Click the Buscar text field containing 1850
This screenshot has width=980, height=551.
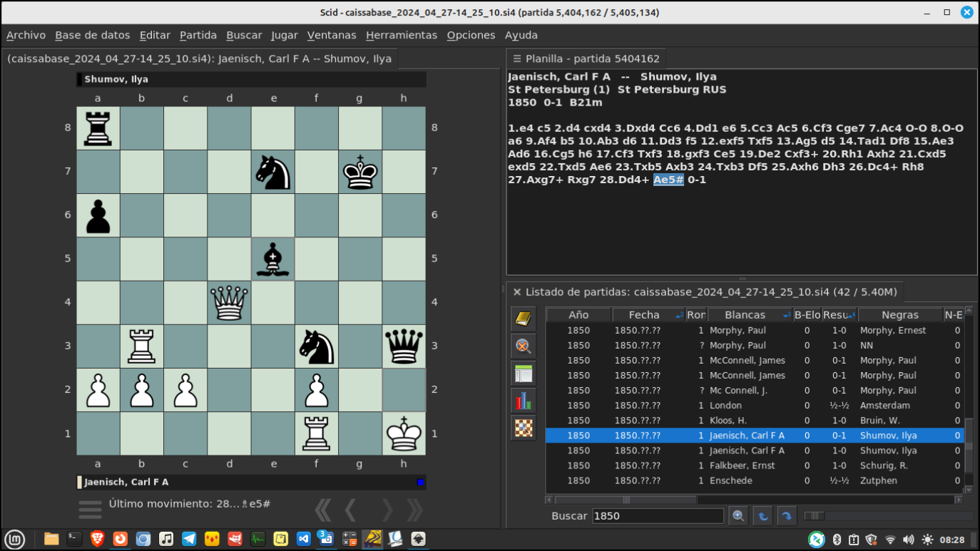tap(658, 515)
